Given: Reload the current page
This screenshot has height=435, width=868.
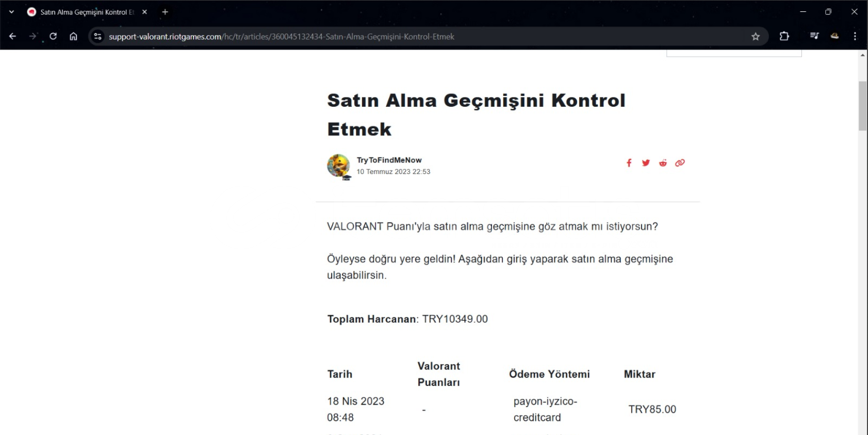Looking at the screenshot, I should pyautogui.click(x=53, y=36).
